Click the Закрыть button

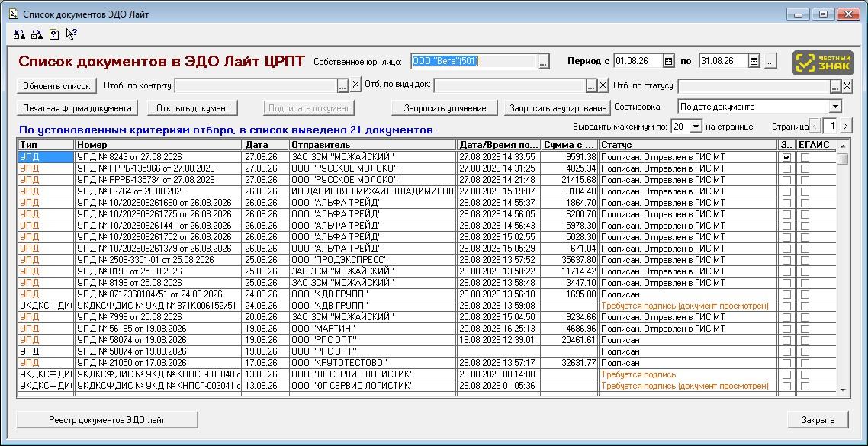coord(818,420)
